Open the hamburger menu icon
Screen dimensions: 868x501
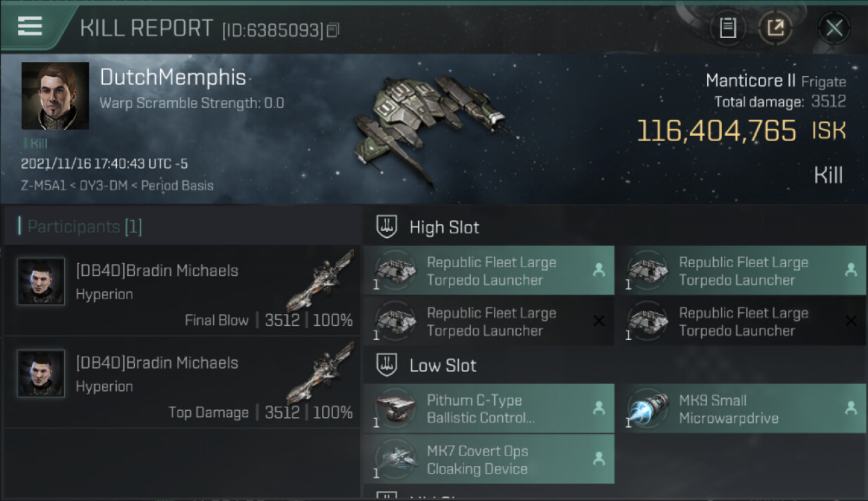click(x=30, y=27)
